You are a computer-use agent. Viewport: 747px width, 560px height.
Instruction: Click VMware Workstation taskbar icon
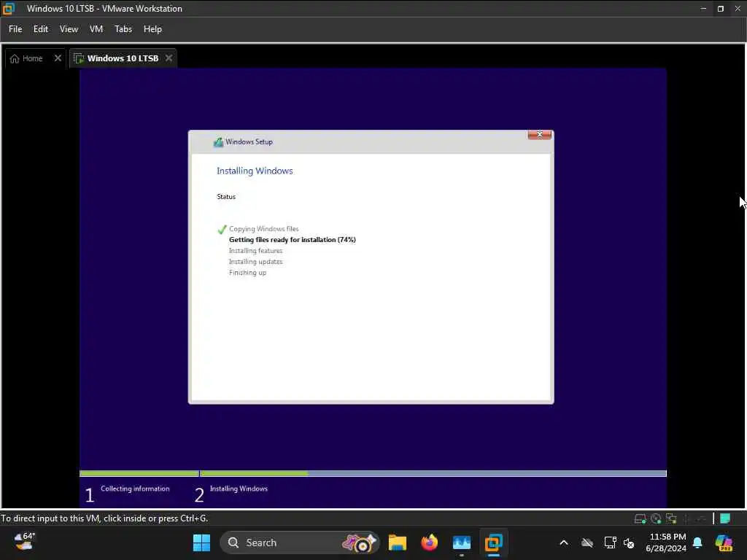tap(494, 542)
